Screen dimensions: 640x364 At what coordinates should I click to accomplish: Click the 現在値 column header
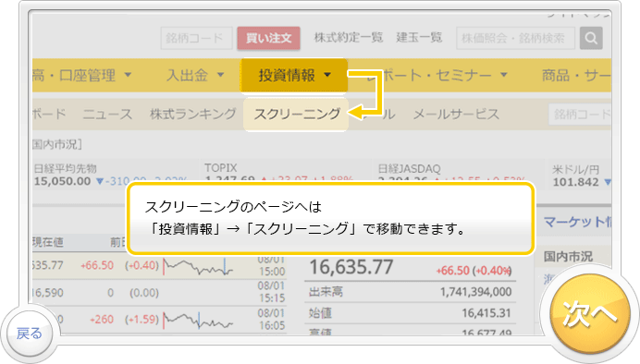point(48,243)
